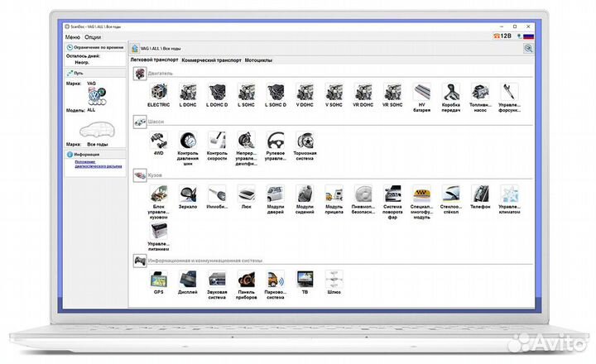Viewport: 596px width, 364px height.
Task: Select the ELECTRIC engine icon
Action: click(158, 91)
